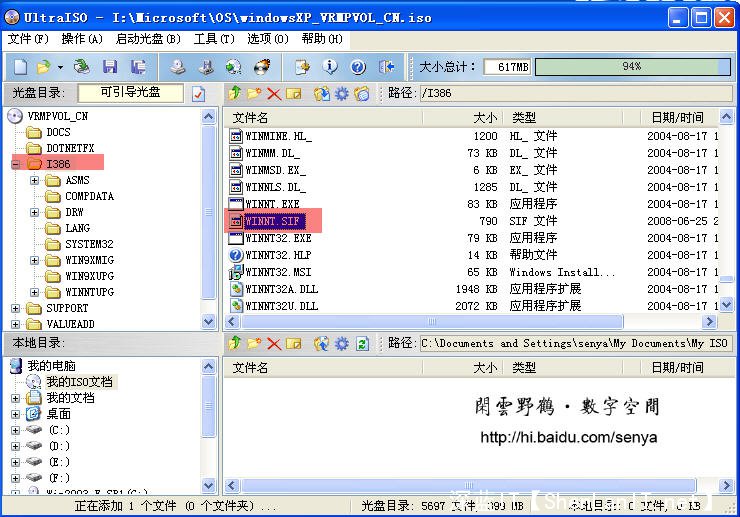Screen dimensions: 740x517
Task: Click the 可引导光盘 boot status field
Action: [131, 93]
